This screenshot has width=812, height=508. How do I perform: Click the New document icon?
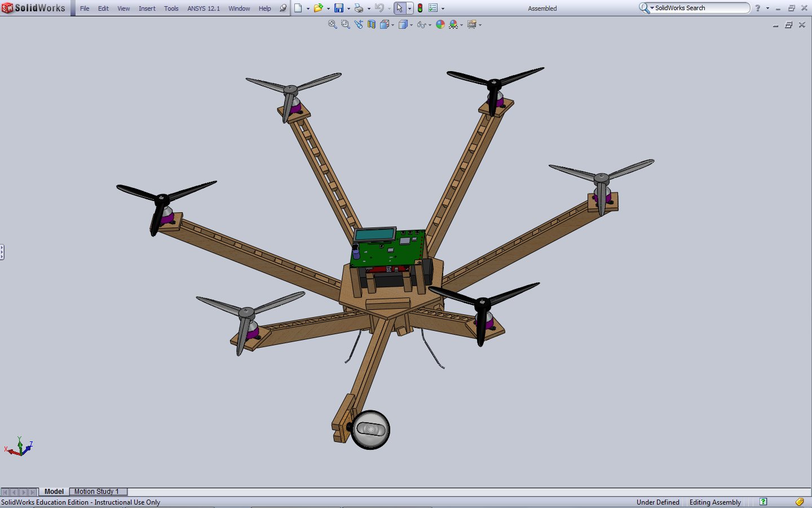pyautogui.click(x=298, y=8)
